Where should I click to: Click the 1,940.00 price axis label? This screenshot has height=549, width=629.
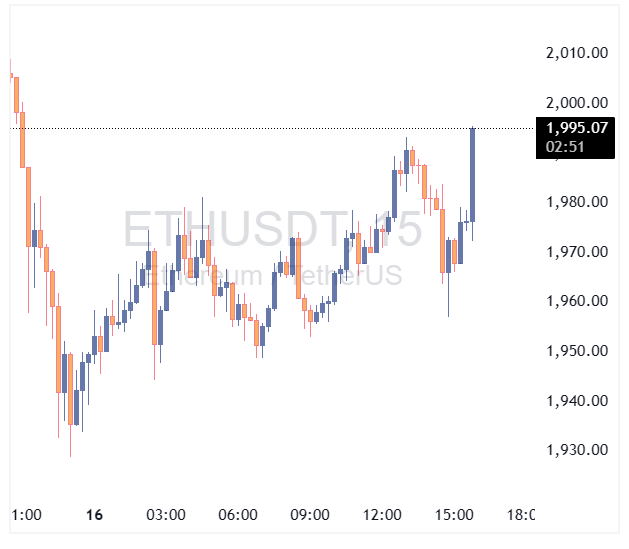577,401
